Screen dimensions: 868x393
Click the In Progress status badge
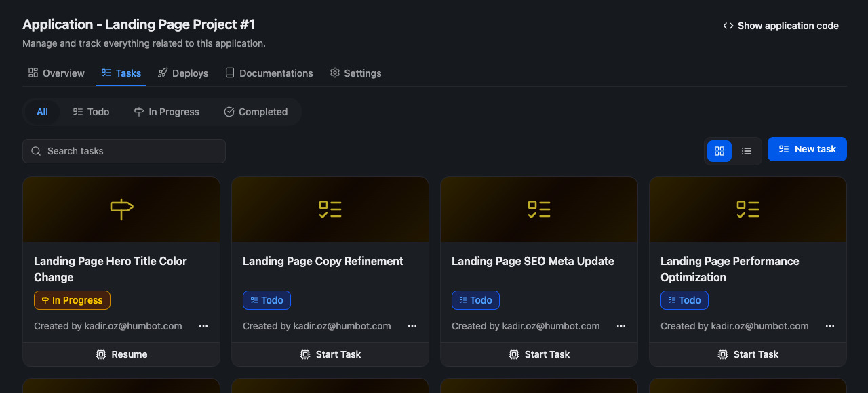[72, 300]
